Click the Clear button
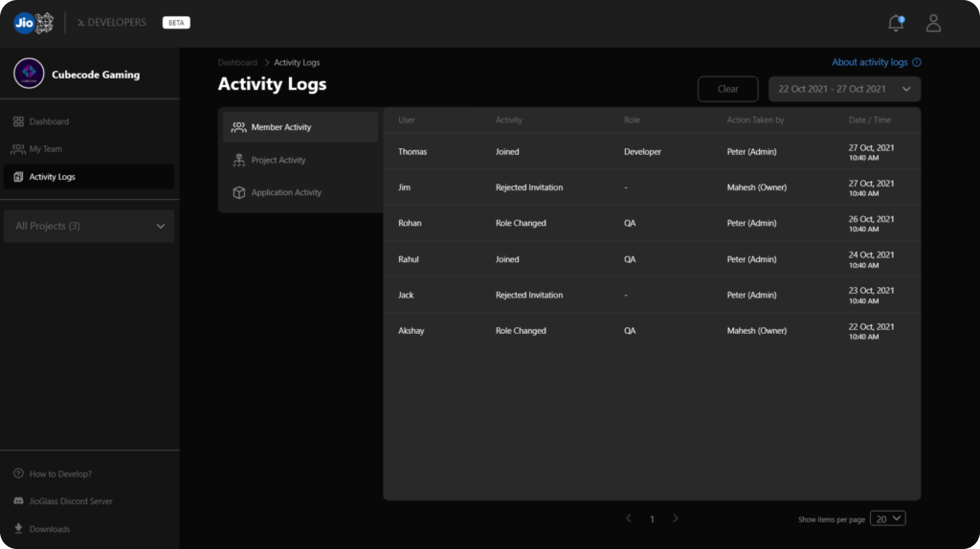980x549 pixels. click(728, 89)
